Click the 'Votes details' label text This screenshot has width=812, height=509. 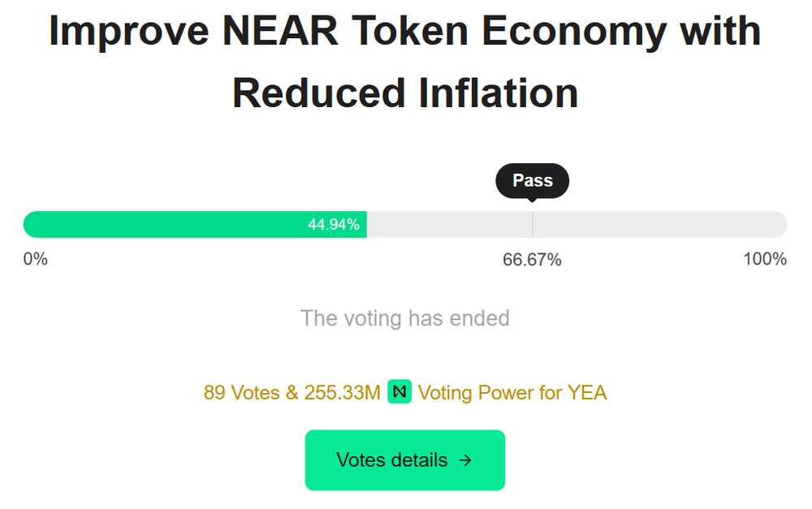coord(391,460)
